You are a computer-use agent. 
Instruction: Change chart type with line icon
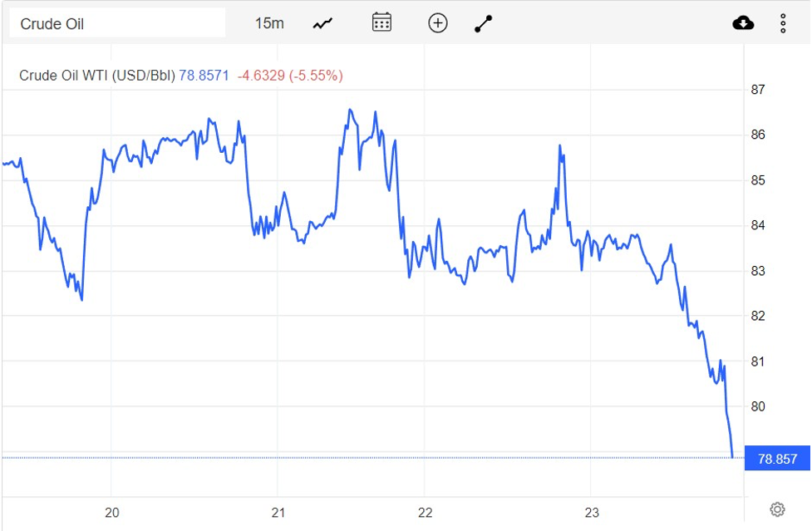click(x=322, y=23)
